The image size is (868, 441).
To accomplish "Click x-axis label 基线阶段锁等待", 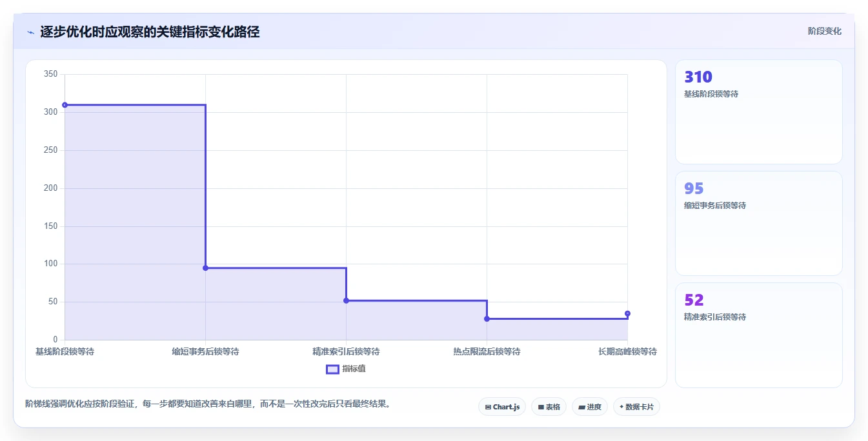I will tap(65, 352).
